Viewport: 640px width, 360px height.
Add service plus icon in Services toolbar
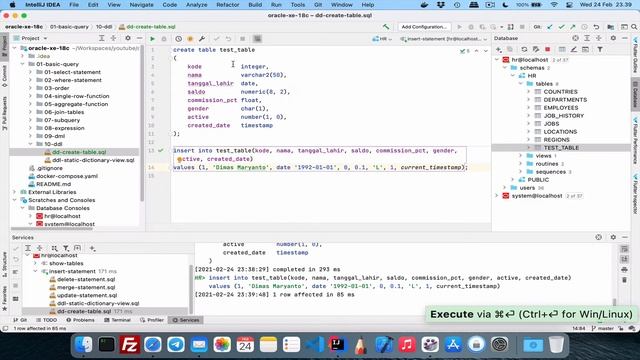[93, 248]
